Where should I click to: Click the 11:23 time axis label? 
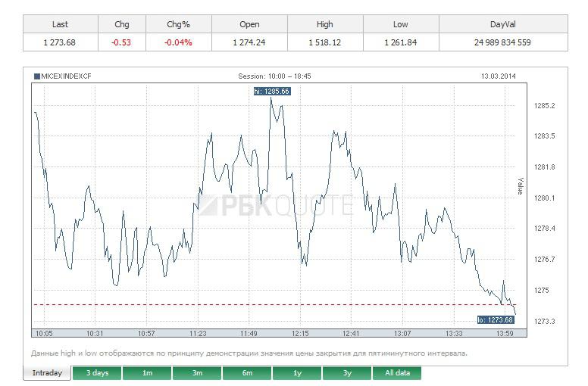click(198, 333)
